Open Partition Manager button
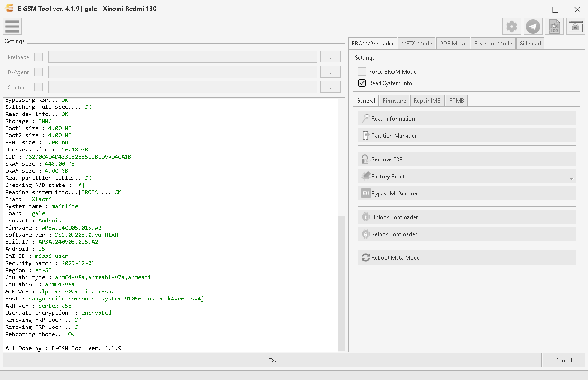588x380 pixels. click(467, 135)
